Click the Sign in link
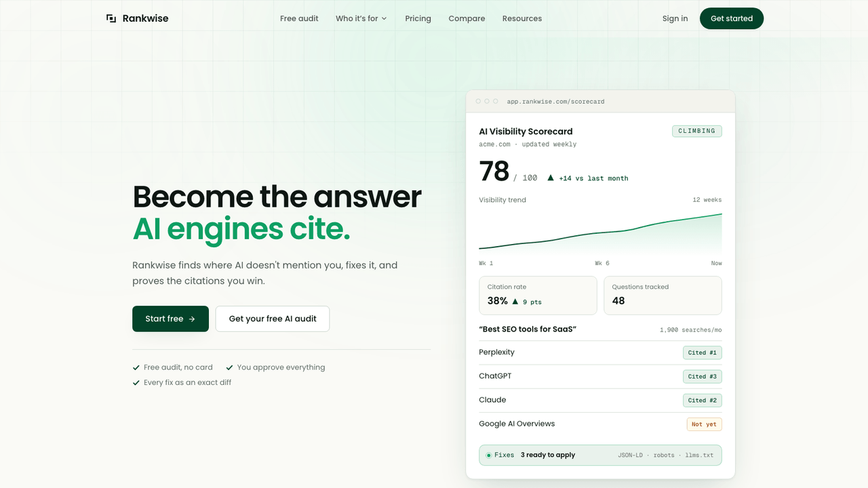Image resolution: width=868 pixels, height=488 pixels. pyautogui.click(x=675, y=18)
